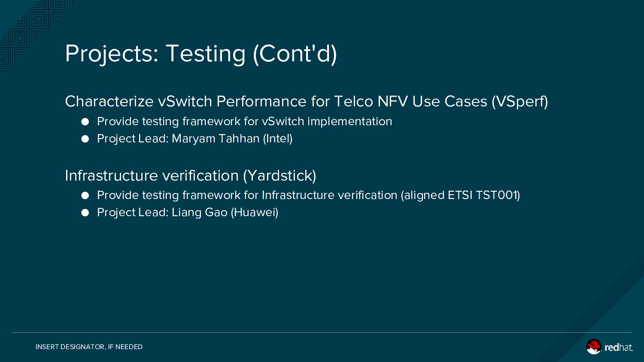This screenshot has height=362, width=644.
Task: Click the 'Infrastructure verification (Yardstick)' heading
Action: point(191,176)
